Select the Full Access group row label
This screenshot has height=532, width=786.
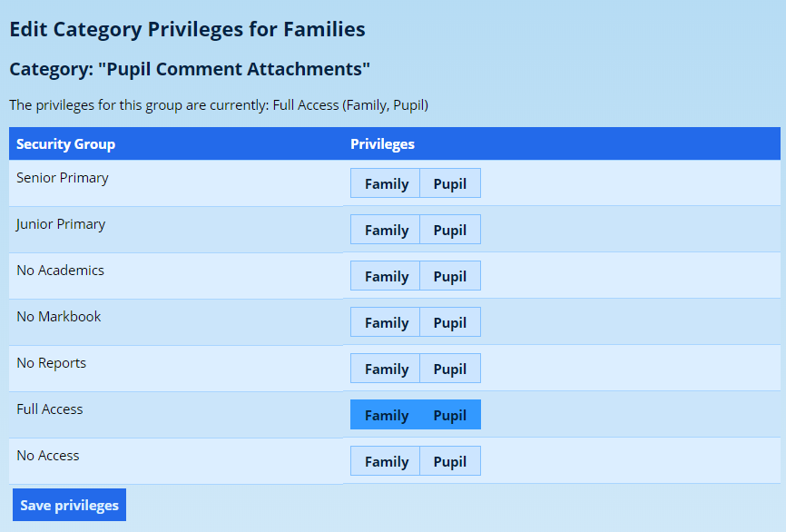coord(50,409)
